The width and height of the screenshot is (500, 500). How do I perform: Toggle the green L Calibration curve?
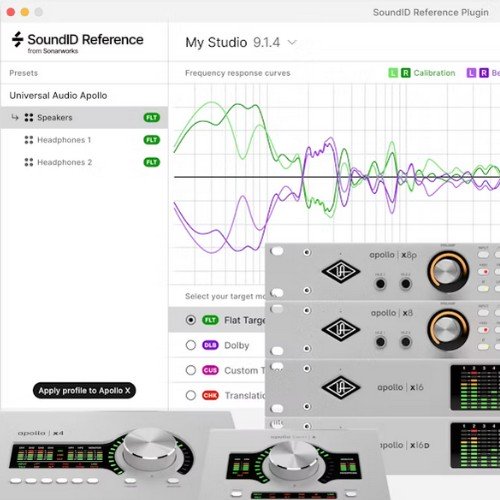tap(393, 73)
